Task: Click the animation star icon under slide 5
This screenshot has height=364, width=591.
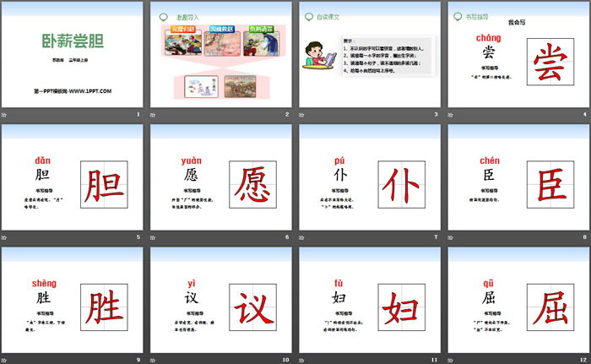Action: pos(4,237)
